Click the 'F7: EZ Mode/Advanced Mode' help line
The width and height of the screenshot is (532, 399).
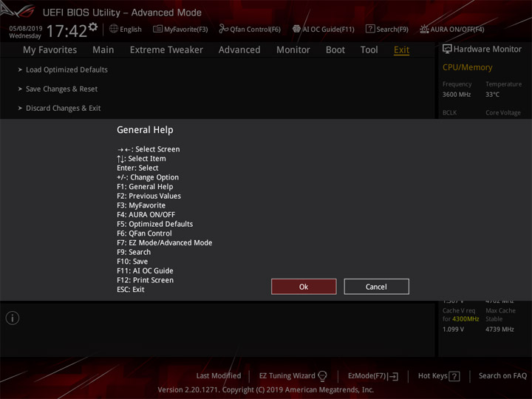tap(165, 243)
